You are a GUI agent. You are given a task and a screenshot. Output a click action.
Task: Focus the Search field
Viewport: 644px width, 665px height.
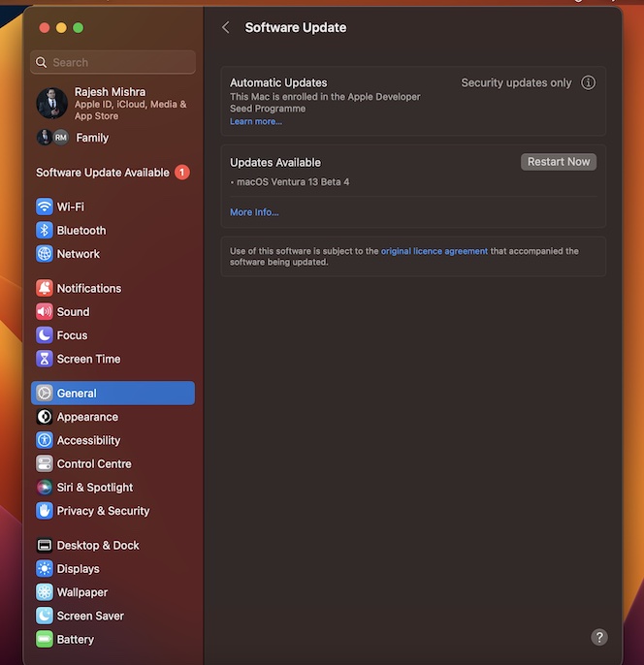click(113, 62)
